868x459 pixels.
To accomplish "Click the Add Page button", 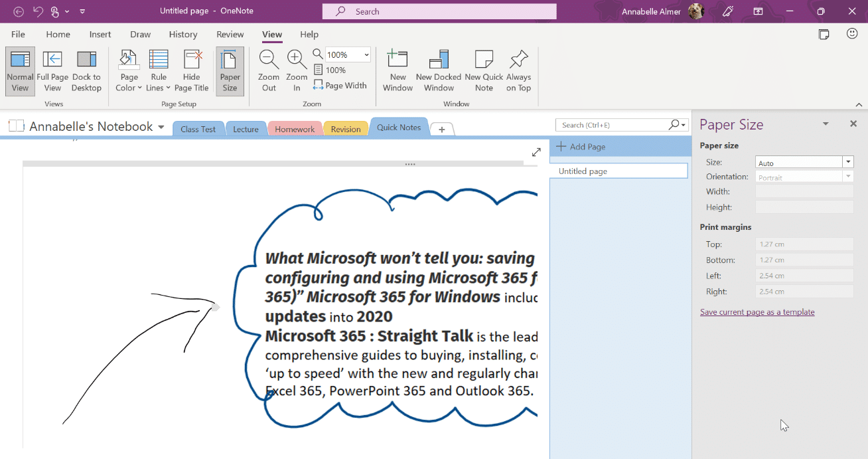I will coord(581,147).
